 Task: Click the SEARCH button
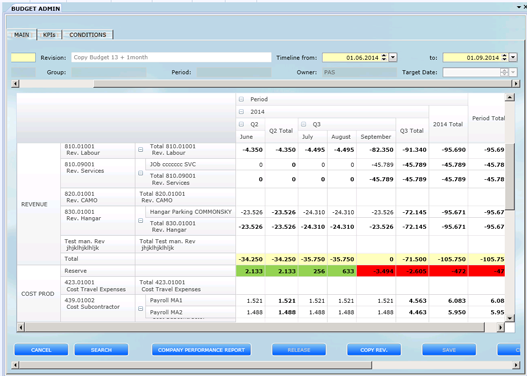tap(101, 350)
